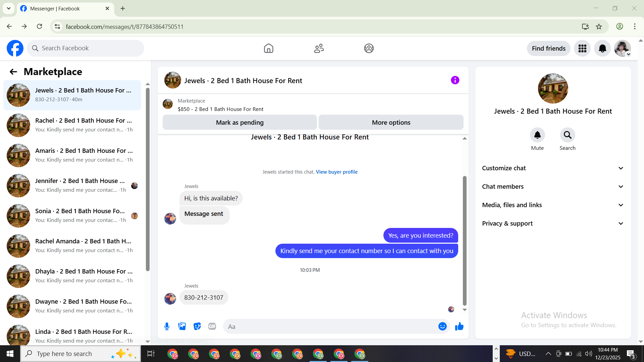This screenshot has width=644, height=362.
Task: Click the Mark as pending button
Action: (239, 123)
